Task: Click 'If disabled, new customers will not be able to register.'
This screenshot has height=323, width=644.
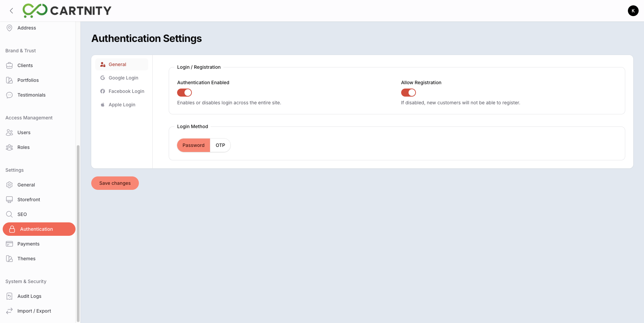Action: tap(461, 103)
